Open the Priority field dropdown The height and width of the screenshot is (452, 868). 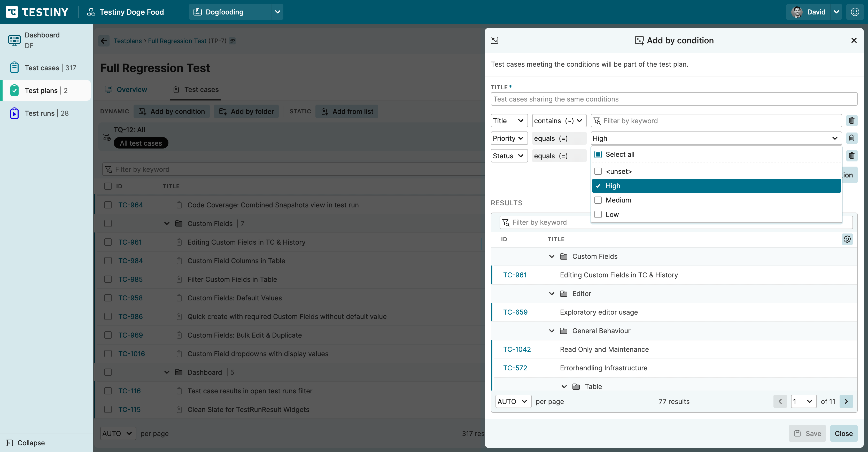click(509, 138)
